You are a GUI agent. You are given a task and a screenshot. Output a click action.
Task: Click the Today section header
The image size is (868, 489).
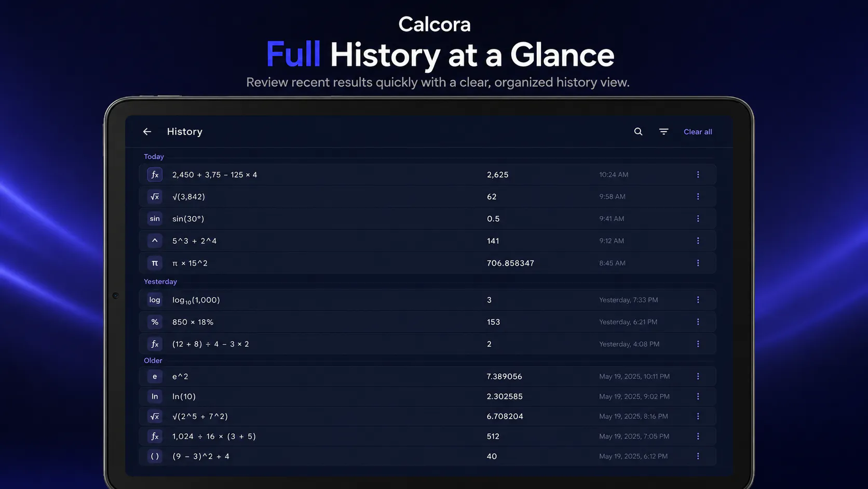154,156
